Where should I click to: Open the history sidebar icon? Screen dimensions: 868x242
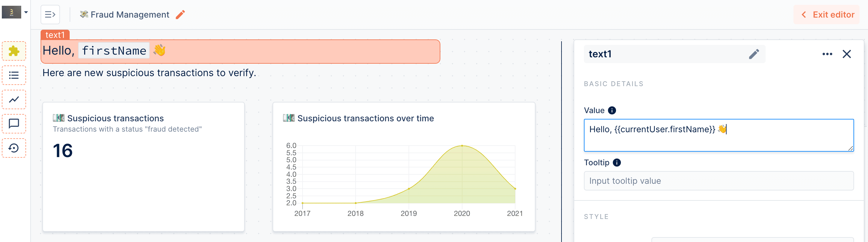click(14, 148)
